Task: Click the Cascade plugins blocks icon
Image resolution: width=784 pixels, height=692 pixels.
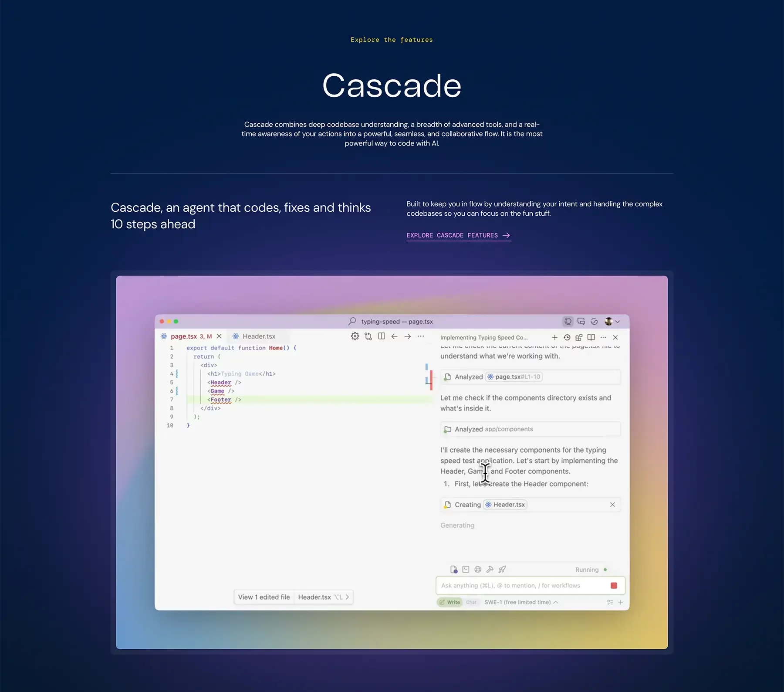Action: (x=579, y=337)
